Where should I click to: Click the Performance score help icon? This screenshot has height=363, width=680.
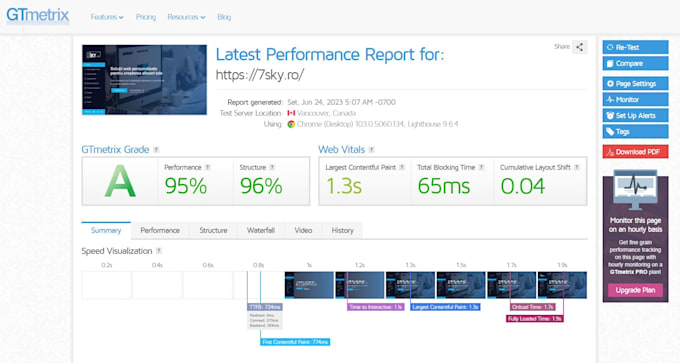tap(207, 167)
